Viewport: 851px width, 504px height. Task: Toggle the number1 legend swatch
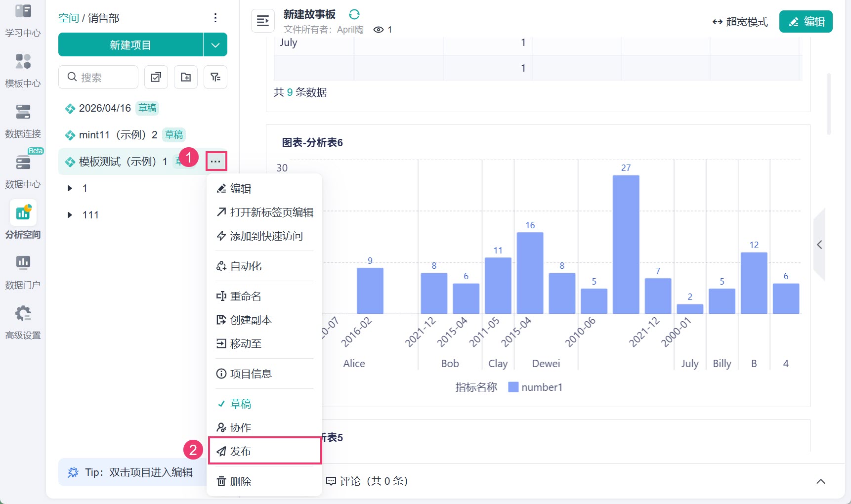[x=513, y=387]
